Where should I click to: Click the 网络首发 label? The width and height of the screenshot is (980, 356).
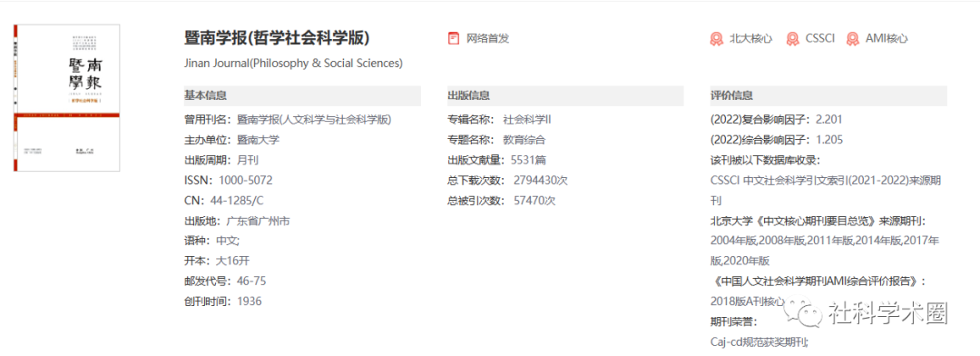488,38
